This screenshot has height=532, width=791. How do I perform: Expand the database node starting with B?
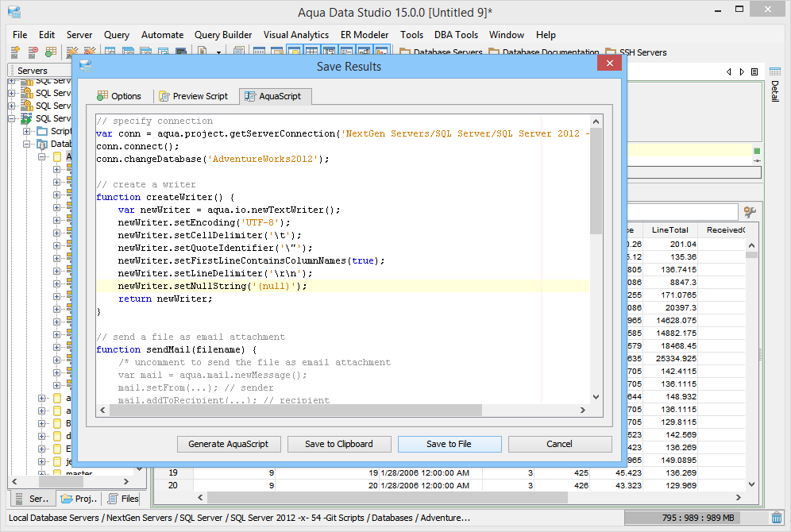point(42,423)
